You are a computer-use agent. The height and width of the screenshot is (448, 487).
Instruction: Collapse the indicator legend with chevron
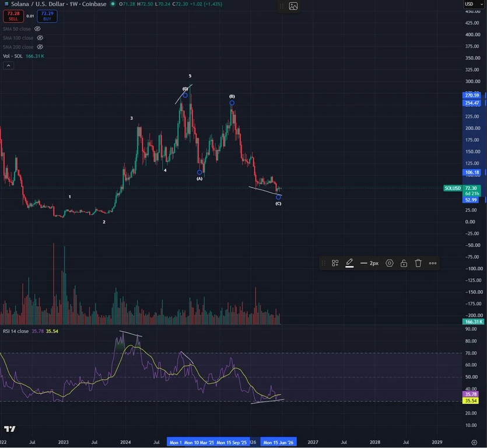point(8,65)
